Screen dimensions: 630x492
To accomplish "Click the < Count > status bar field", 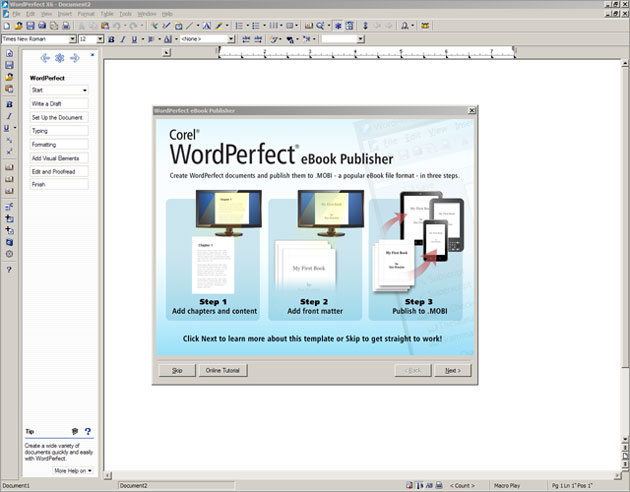I will click(462, 486).
